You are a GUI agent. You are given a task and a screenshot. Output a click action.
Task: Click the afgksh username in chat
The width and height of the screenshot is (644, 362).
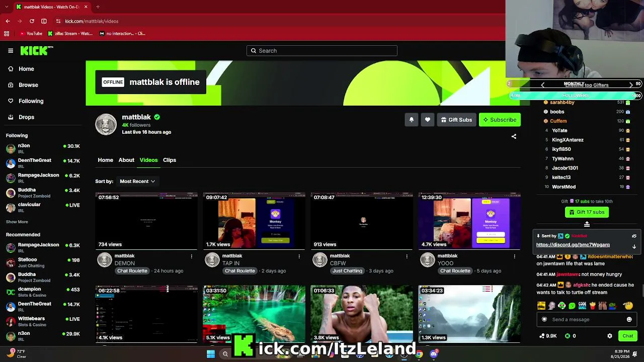[581, 285]
